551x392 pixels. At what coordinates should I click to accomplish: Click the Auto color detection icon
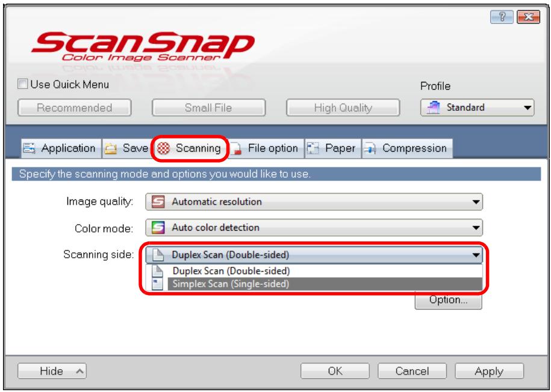(158, 228)
